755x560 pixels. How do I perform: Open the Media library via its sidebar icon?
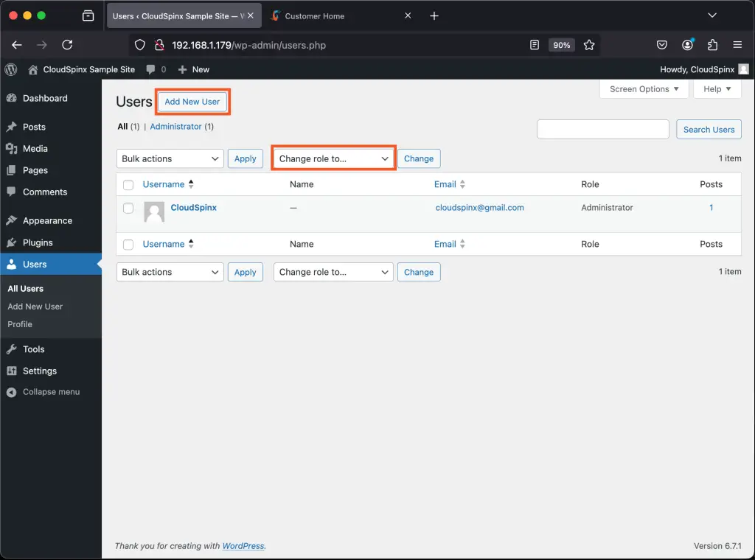click(x=13, y=149)
